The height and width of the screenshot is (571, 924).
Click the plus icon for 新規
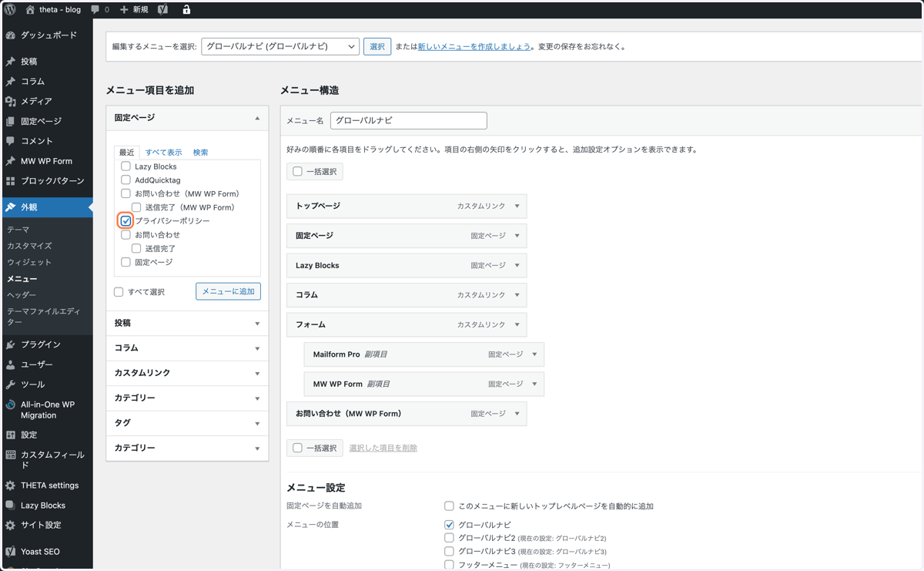(124, 9)
